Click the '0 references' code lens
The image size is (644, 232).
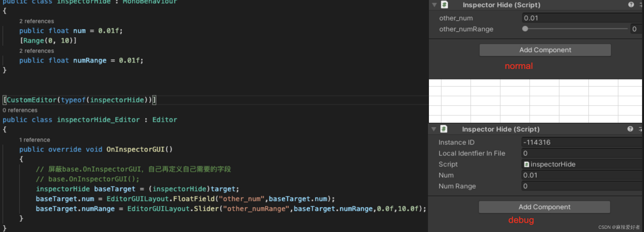[x=20, y=110]
